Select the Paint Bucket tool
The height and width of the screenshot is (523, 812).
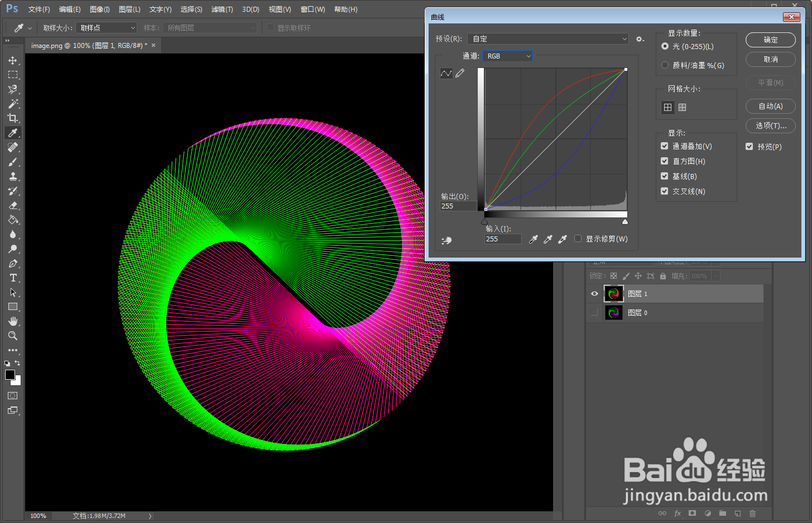point(13,220)
